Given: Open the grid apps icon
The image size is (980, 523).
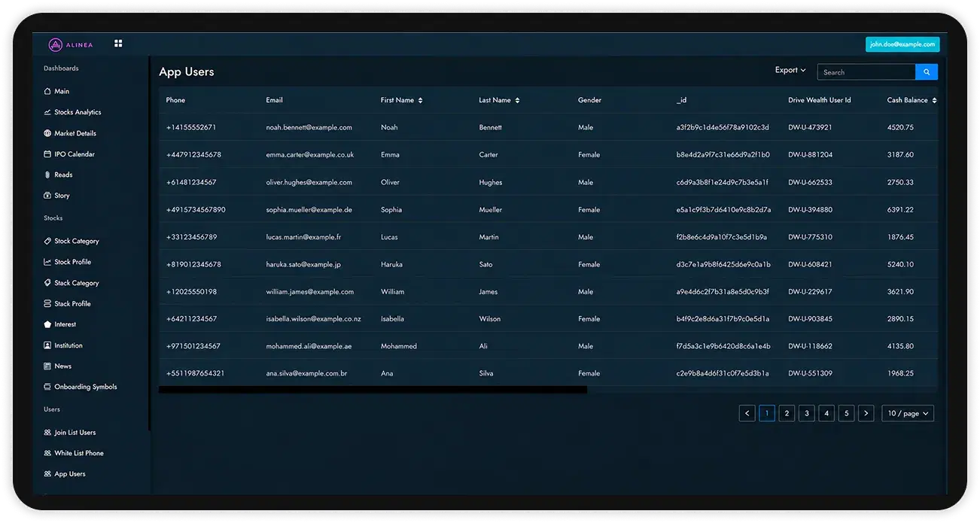Looking at the screenshot, I should tap(118, 44).
